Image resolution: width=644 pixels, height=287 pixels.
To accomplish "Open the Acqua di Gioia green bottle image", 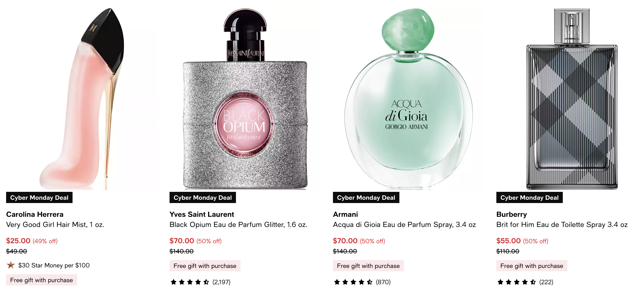I will point(409,99).
